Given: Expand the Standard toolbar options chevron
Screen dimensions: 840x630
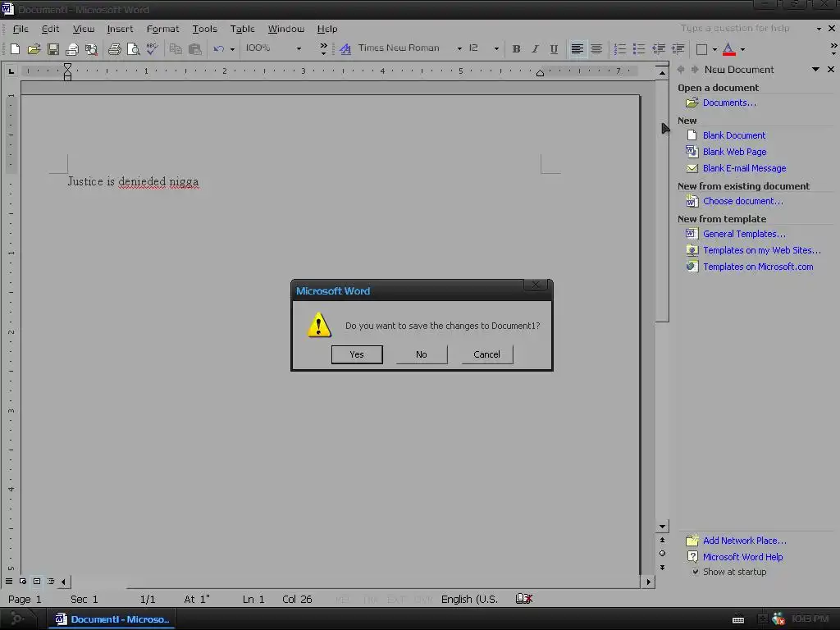Looking at the screenshot, I should 323,48.
